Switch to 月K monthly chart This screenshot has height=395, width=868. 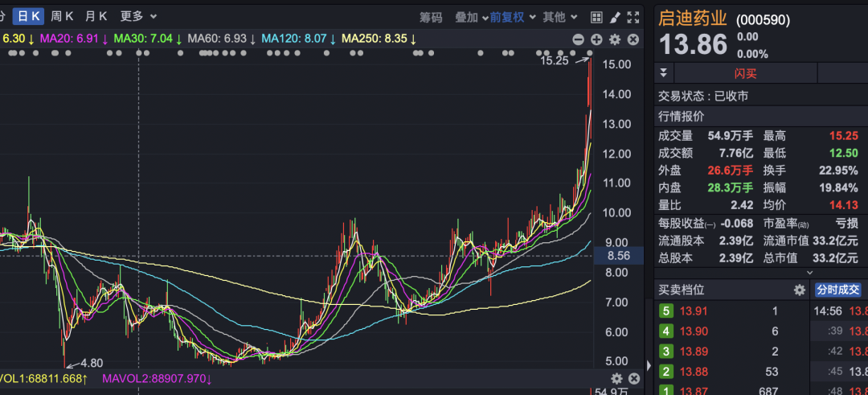(96, 16)
